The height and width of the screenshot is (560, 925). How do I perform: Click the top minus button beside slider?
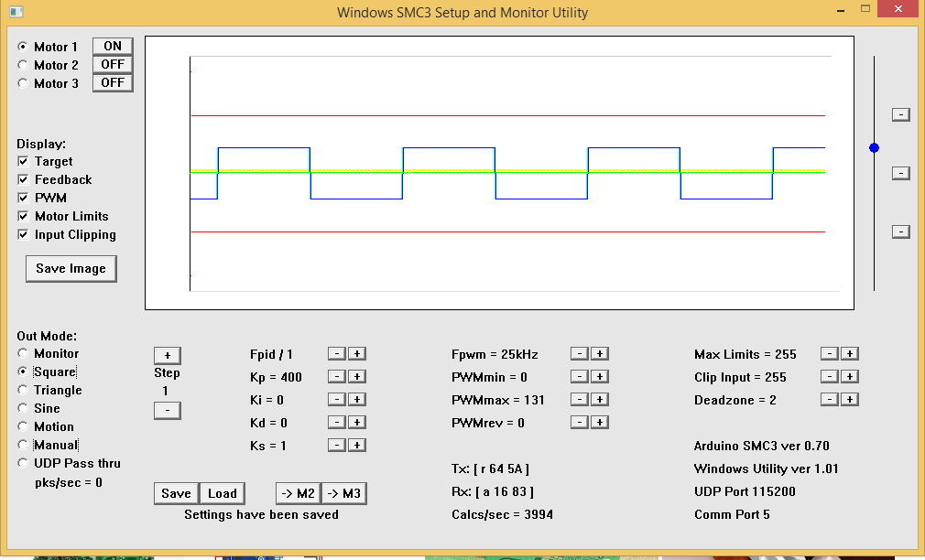pos(901,114)
